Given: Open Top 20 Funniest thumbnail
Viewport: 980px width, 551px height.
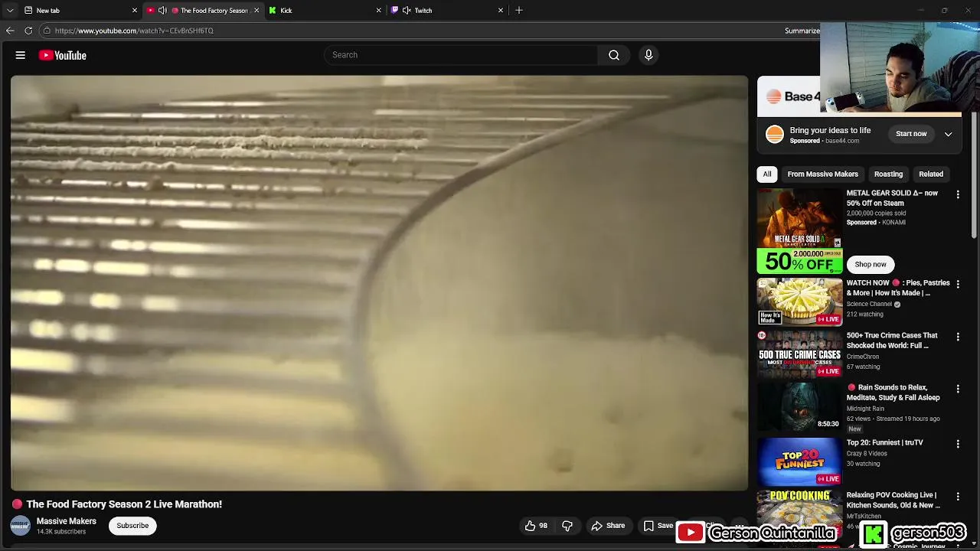Looking at the screenshot, I should pos(799,461).
